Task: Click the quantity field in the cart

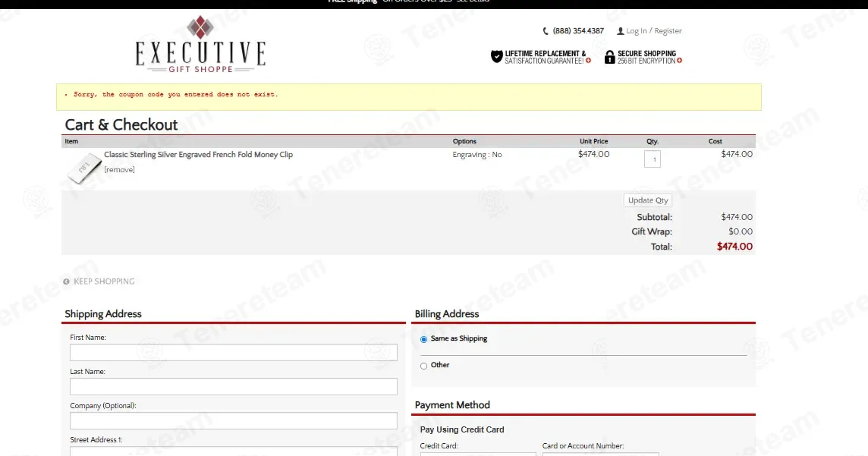Action: [x=652, y=159]
